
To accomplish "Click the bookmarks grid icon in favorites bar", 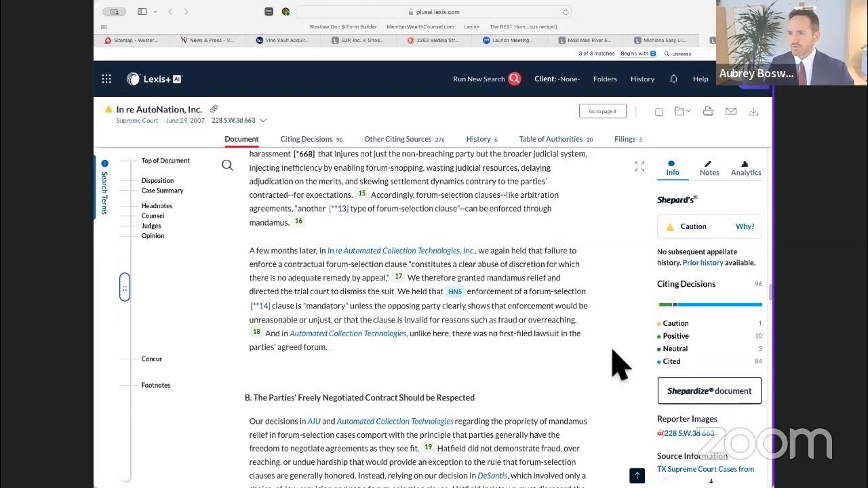I will click(104, 27).
